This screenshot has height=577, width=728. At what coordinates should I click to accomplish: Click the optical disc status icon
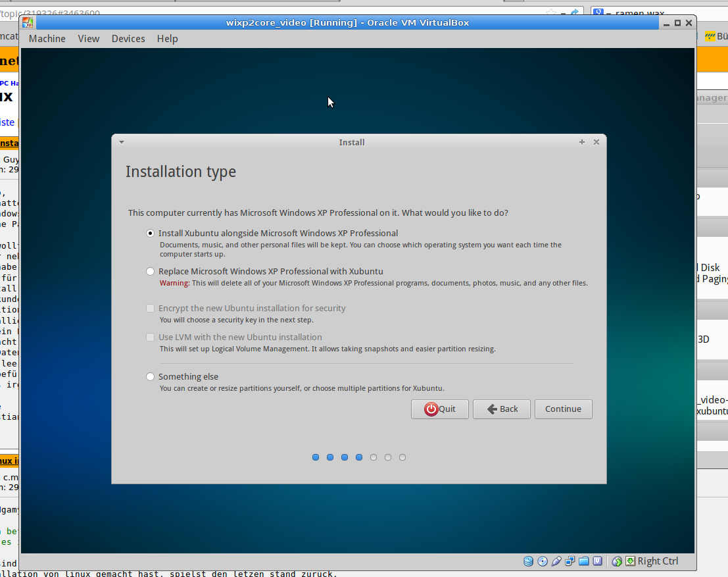[543, 561]
